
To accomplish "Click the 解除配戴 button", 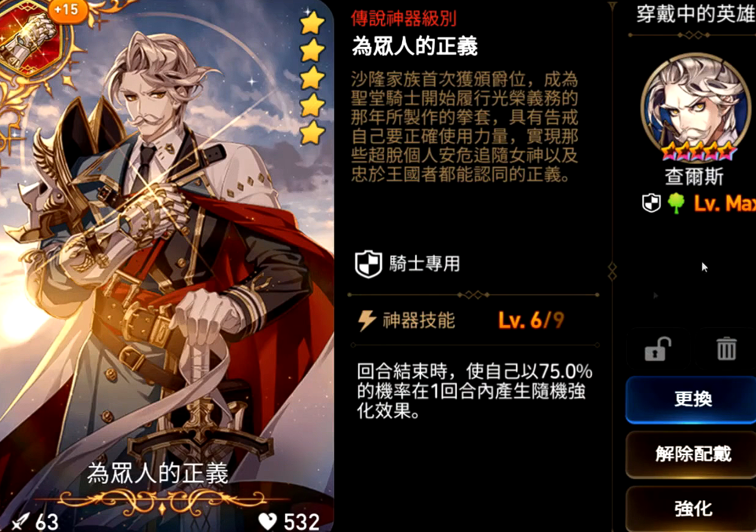I will coord(693,454).
